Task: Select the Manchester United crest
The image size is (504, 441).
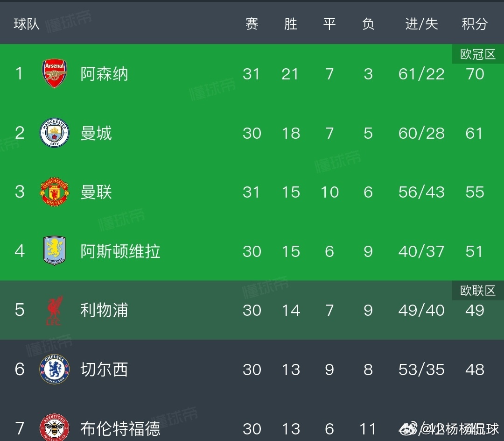Action: 55,192
